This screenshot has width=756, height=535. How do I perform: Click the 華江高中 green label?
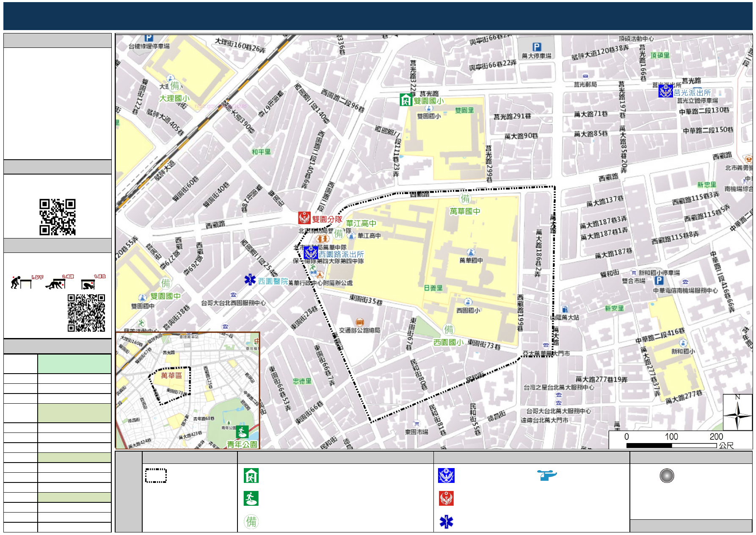tap(361, 223)
